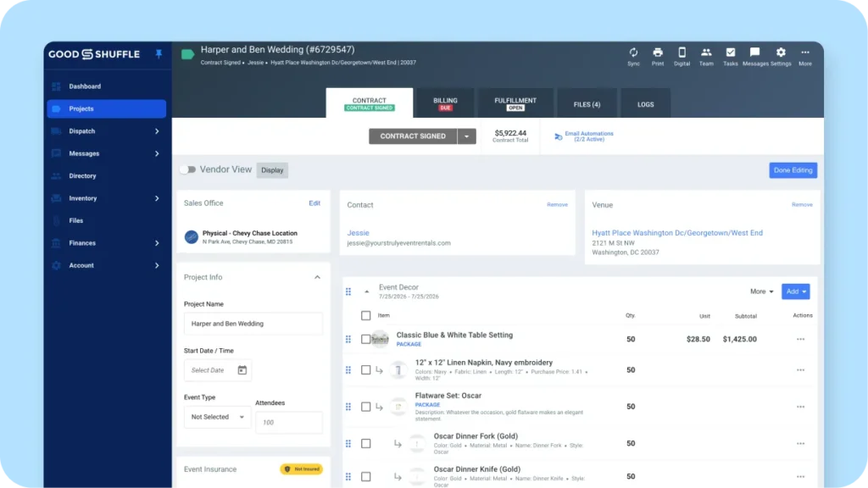Collapse the Project Info section
The image size is (868, 488).
point(317,277)
